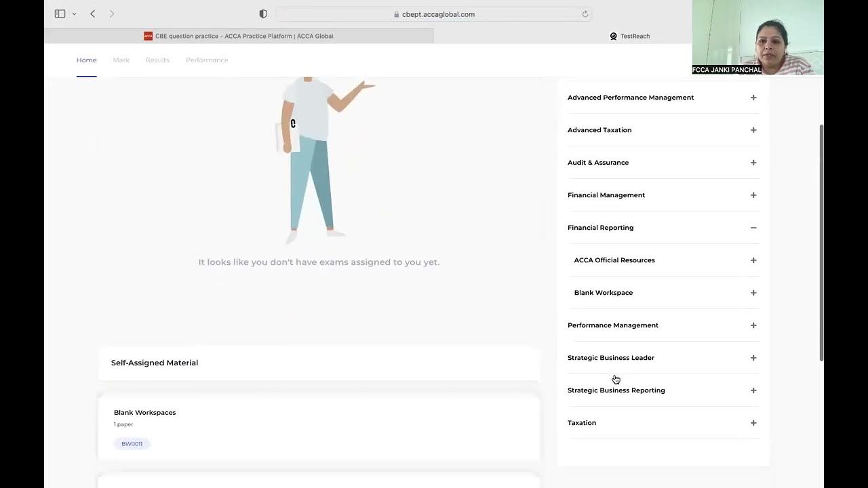
Task: Click the no exams assigned message
Action: click(x=319, y=262)
